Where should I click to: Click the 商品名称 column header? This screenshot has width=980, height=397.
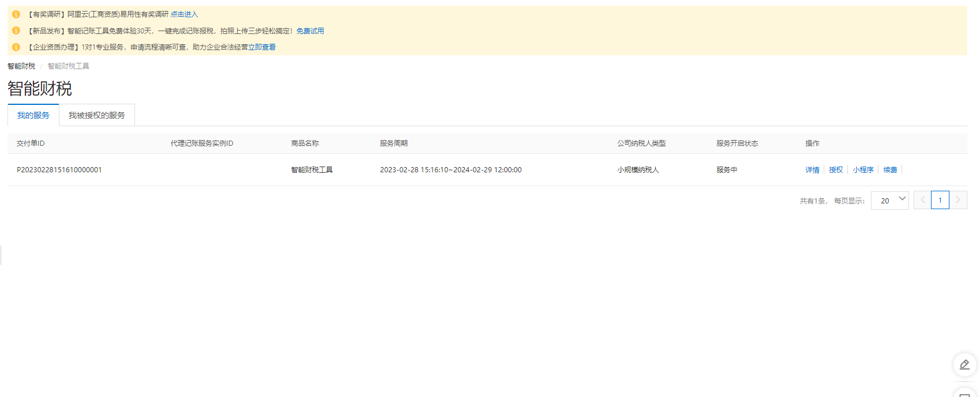(305, 143)
